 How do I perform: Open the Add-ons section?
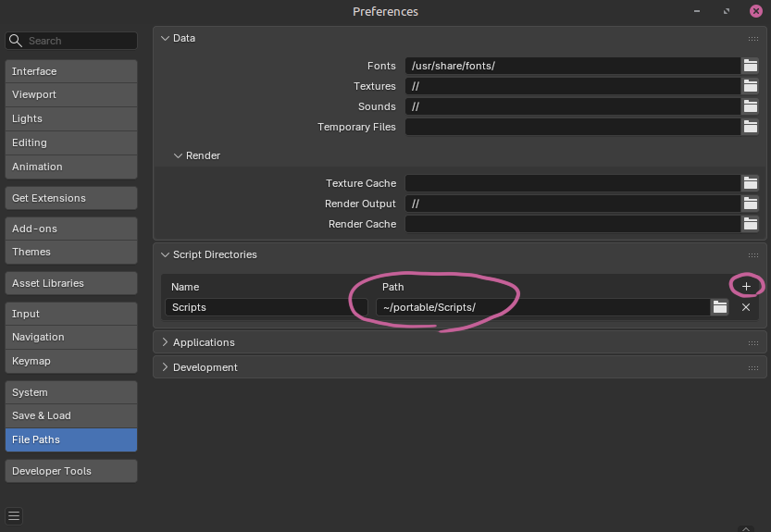pos(71,229)
